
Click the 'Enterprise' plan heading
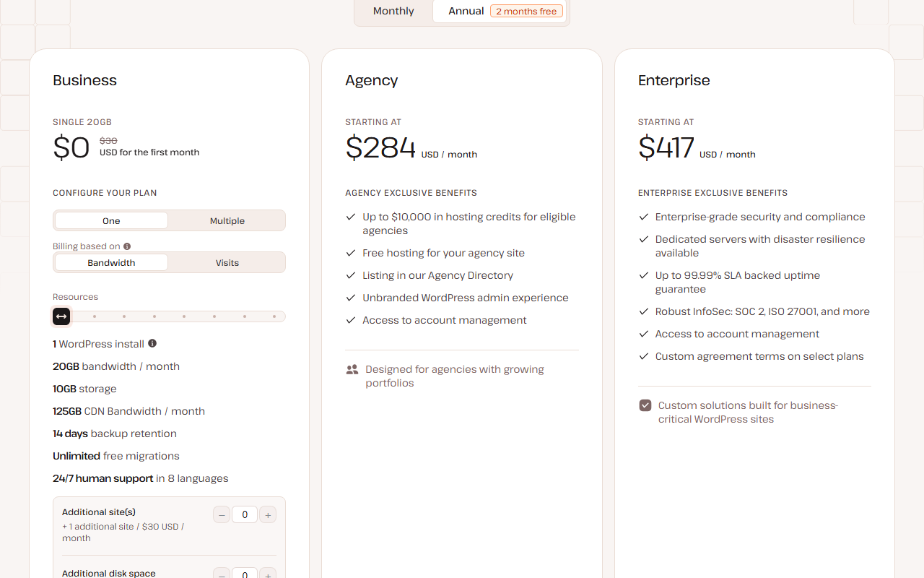(674, 80)
